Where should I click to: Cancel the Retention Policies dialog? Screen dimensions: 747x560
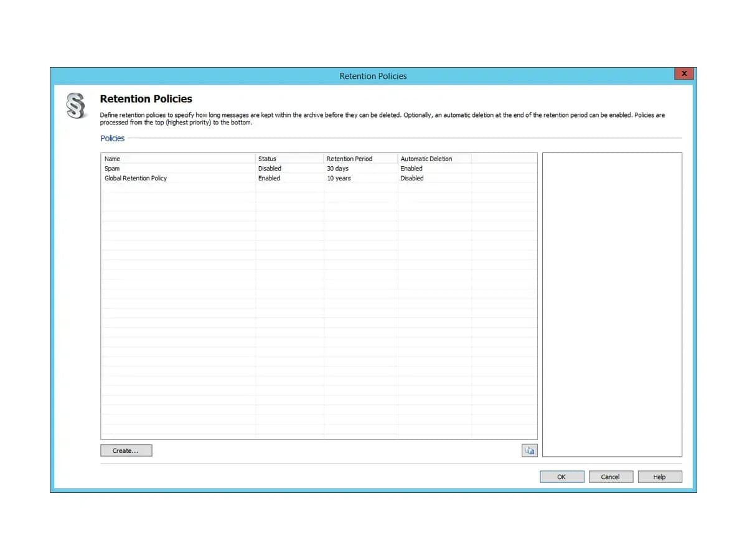click(x=611, y=477)
